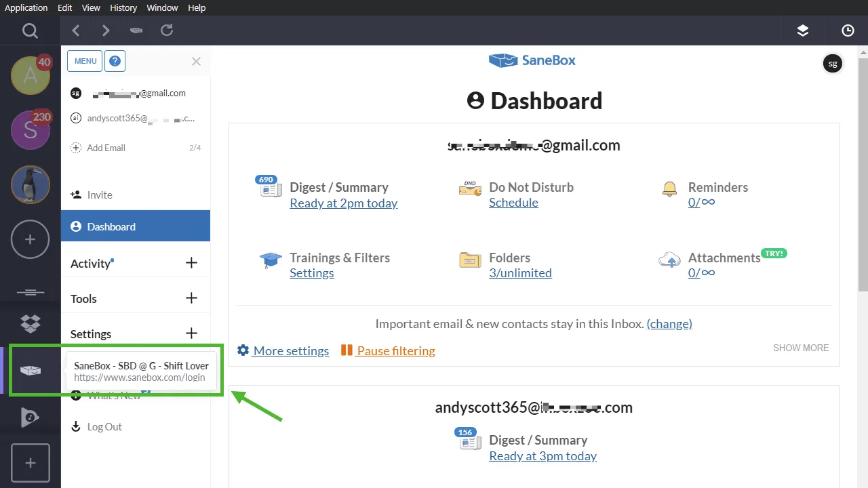Select the SaneBox app icon in sidebar

coord(31,370)
